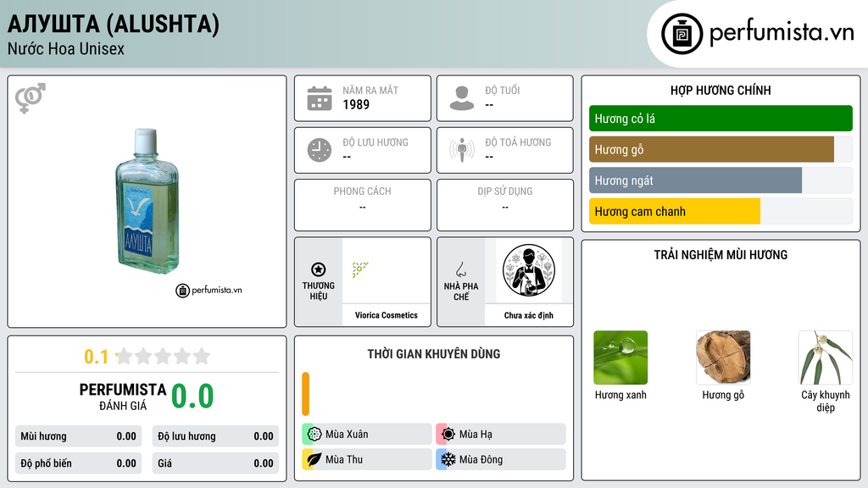Click the Giá 0.00 score row
This screenshot has height=488, width=868.
(x=215, y=463)
